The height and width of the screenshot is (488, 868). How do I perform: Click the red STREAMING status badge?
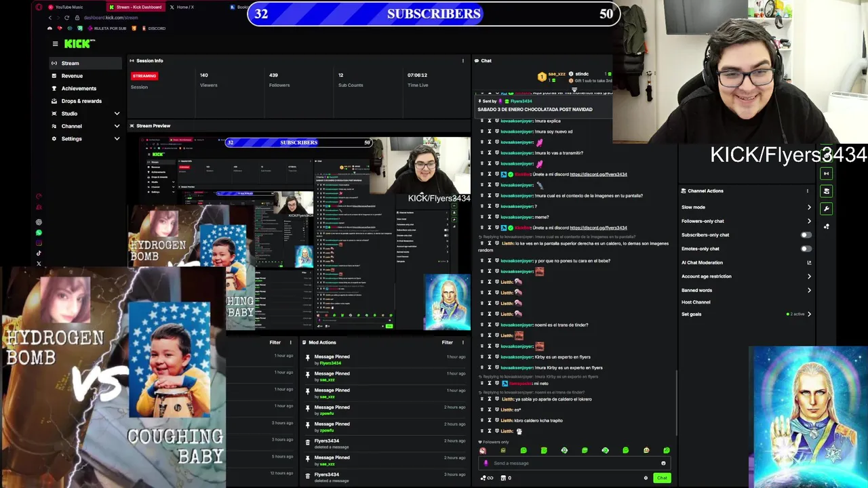click(x=144, y=76)
